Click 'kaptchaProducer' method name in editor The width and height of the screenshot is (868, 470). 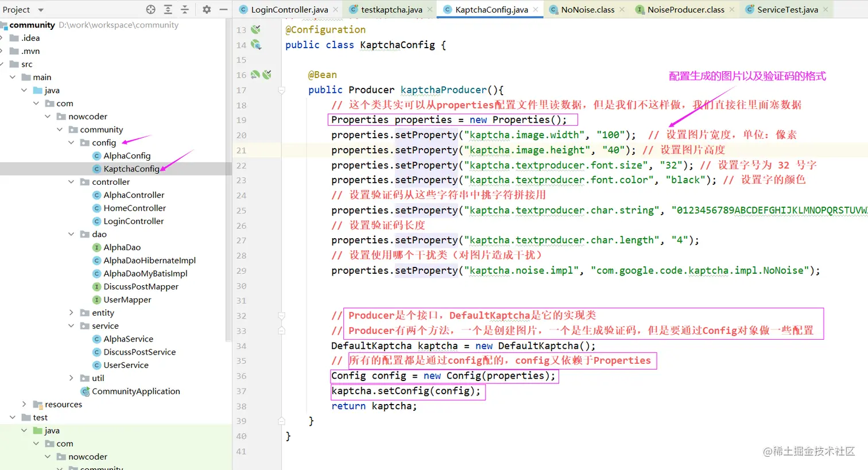[443, 90]
